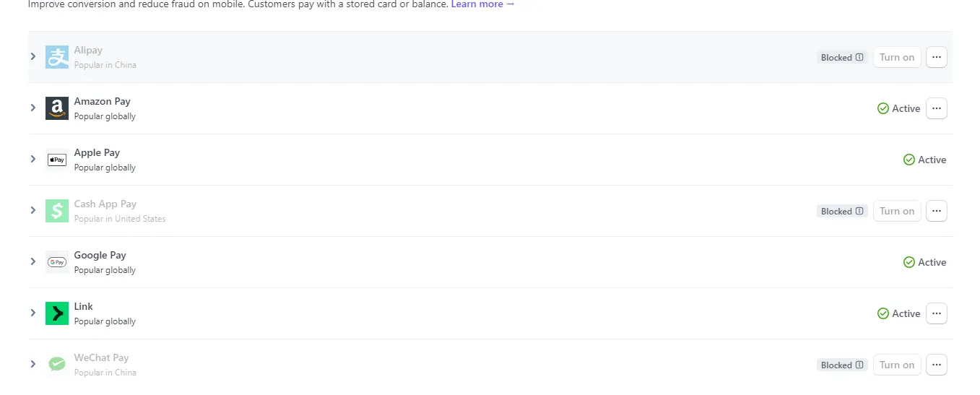The height and width of the screenshot is (395, 980).
Task: Expand the Link row chevron
Action: coord(32,313)
